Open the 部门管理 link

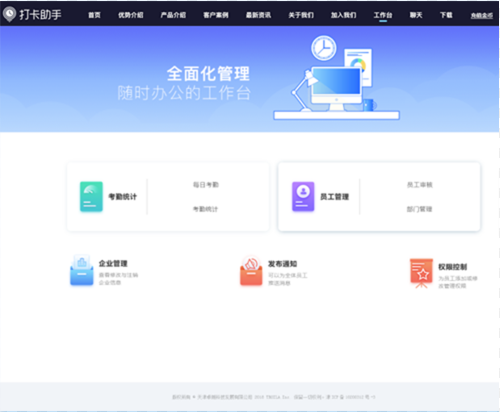[420, 209]
